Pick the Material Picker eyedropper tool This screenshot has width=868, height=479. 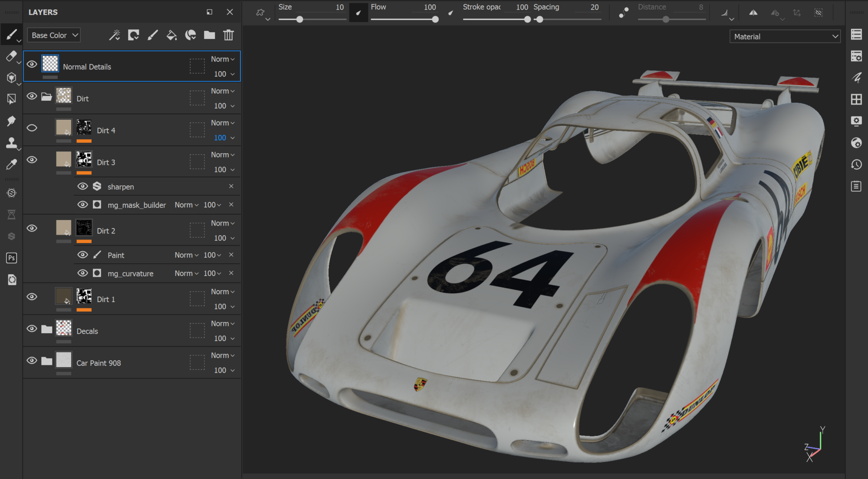11,164
